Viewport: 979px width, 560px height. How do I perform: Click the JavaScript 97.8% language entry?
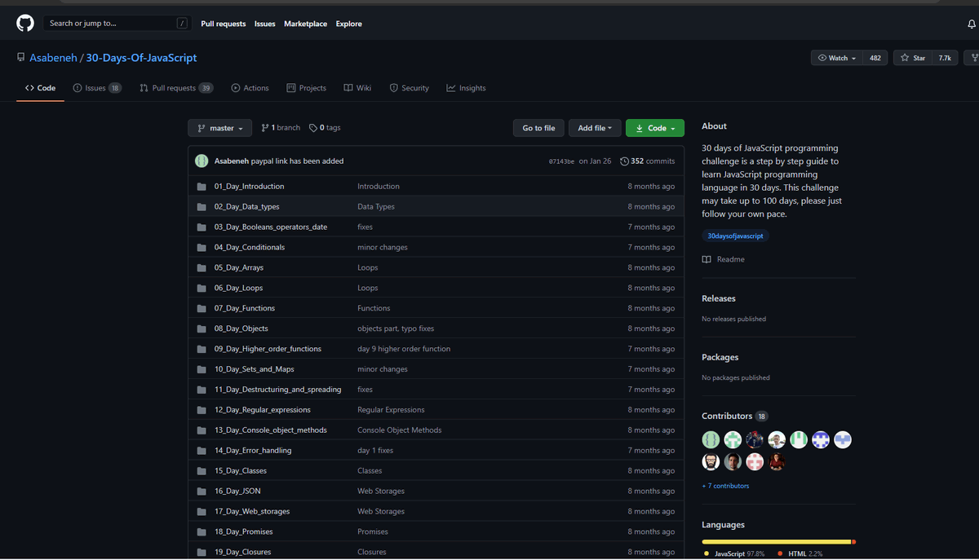pyautogui.click(x=734, y=554)
